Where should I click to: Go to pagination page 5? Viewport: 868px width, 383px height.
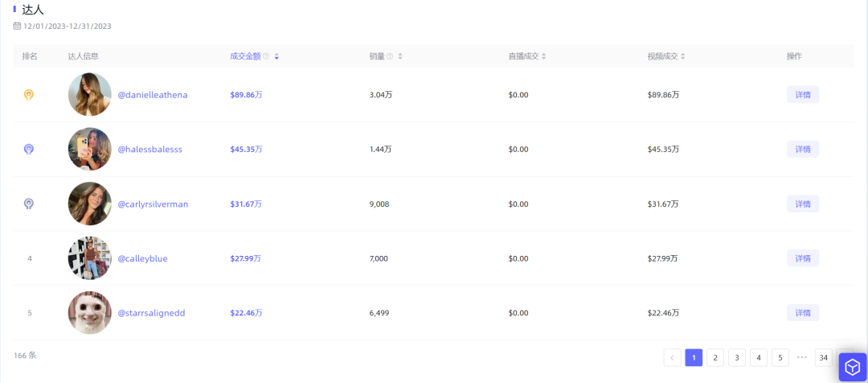tap(780, 357)
